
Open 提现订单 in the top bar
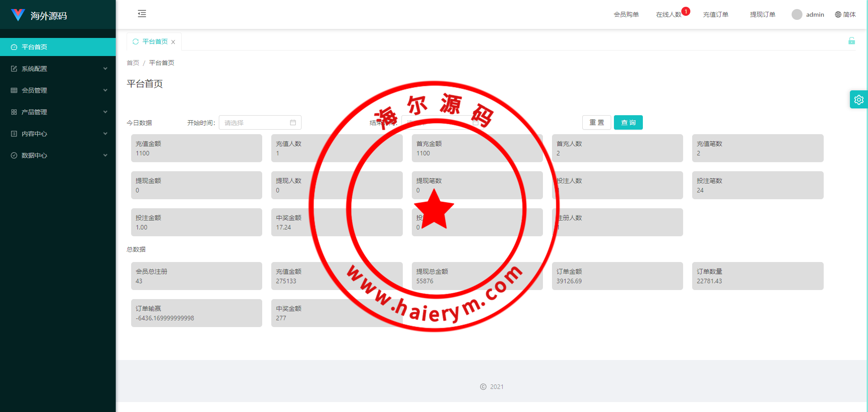pos(762,14)
